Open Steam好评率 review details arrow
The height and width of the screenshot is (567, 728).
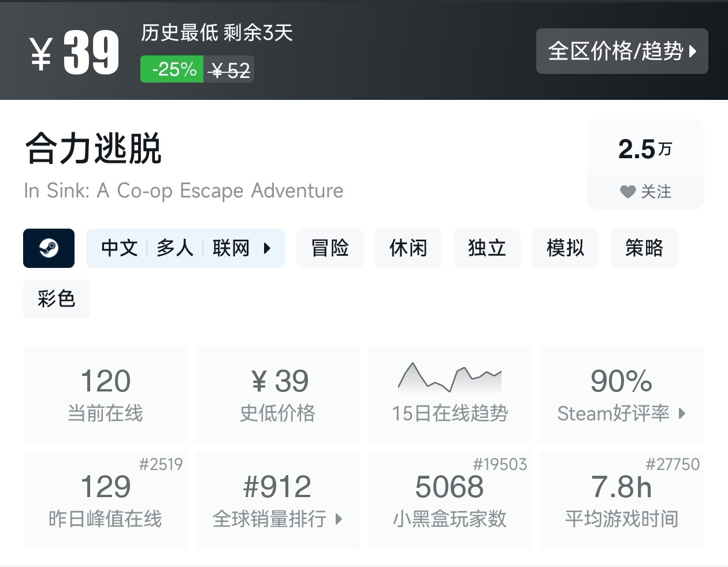[x=682, y=413]
